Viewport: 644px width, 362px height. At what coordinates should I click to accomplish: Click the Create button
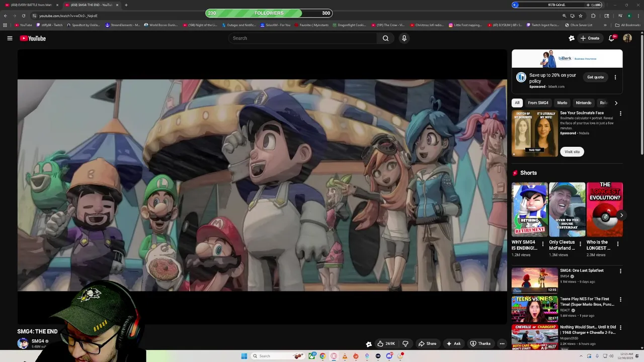(590, 38)
